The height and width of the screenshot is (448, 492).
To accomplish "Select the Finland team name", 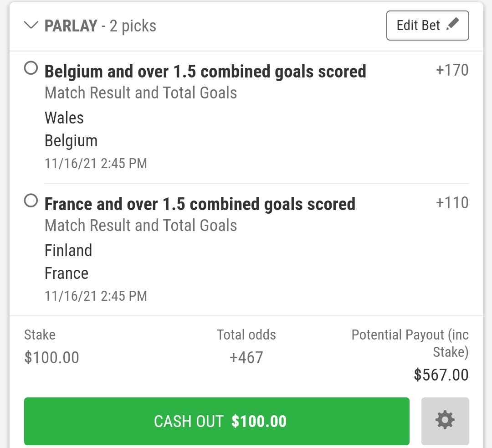I will (68, 250).
